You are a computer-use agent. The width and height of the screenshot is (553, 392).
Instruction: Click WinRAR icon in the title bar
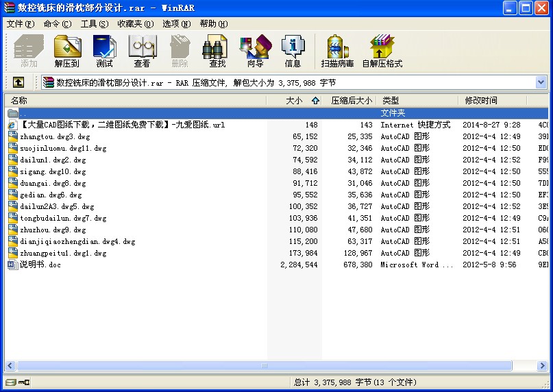pos(9,8)
